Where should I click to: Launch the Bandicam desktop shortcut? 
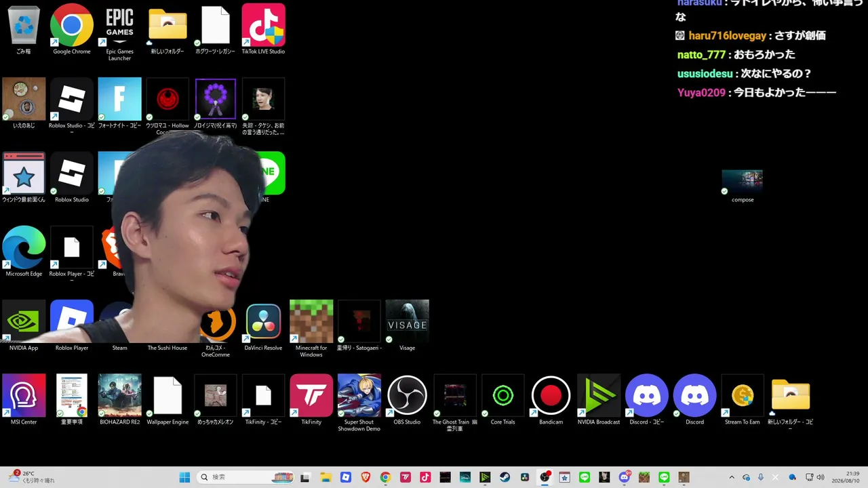(551, 400)
